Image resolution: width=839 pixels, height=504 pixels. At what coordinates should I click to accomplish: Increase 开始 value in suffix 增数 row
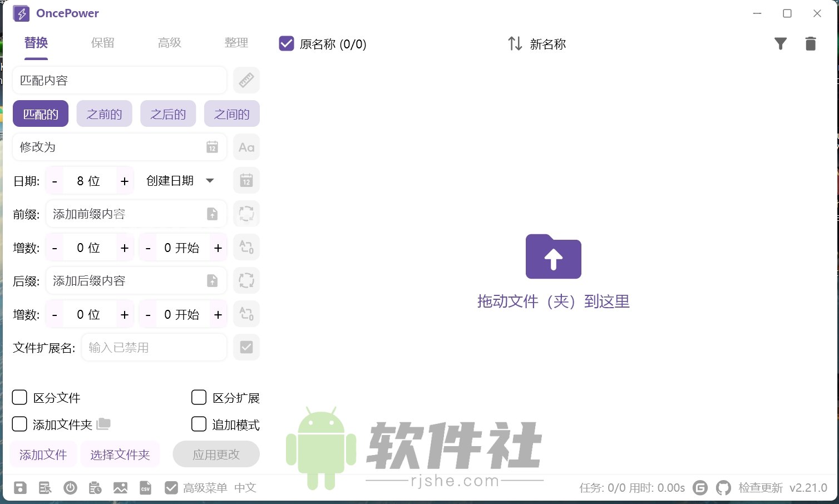[218, 314]
